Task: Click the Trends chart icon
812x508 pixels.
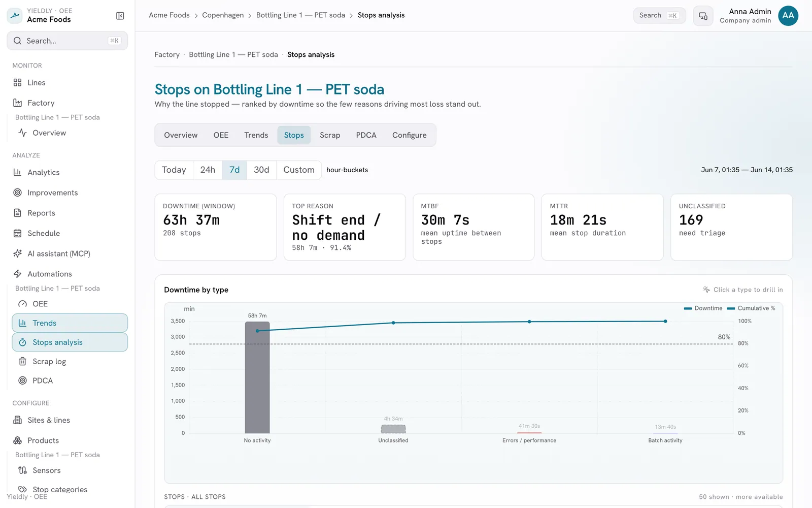Action: coord(22,323)
